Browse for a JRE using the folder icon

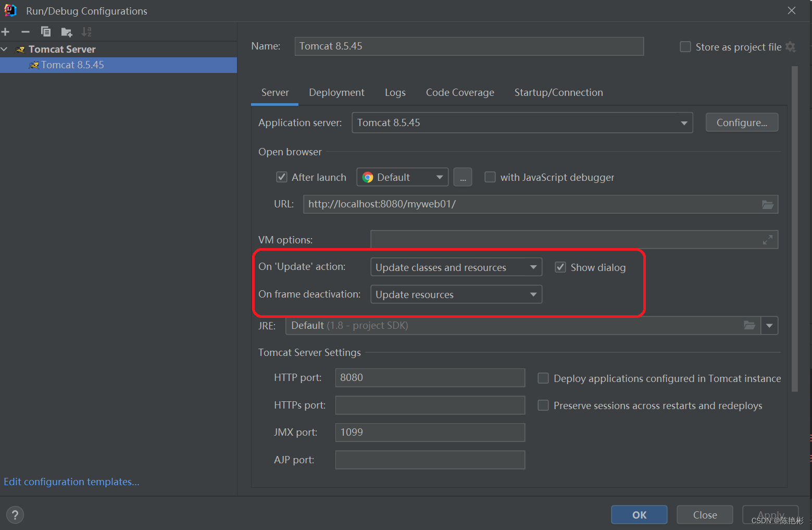point(749,325)
